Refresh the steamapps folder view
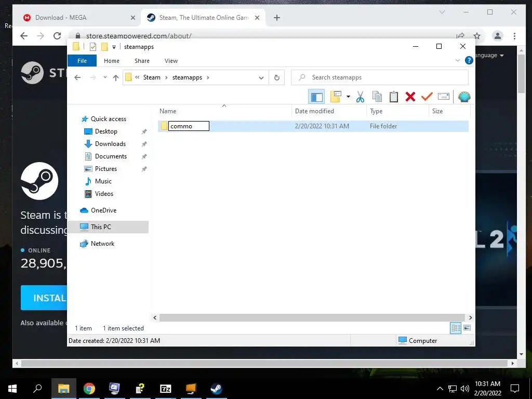The width and height of the screenshot is (532, 399). coord(276,78)
